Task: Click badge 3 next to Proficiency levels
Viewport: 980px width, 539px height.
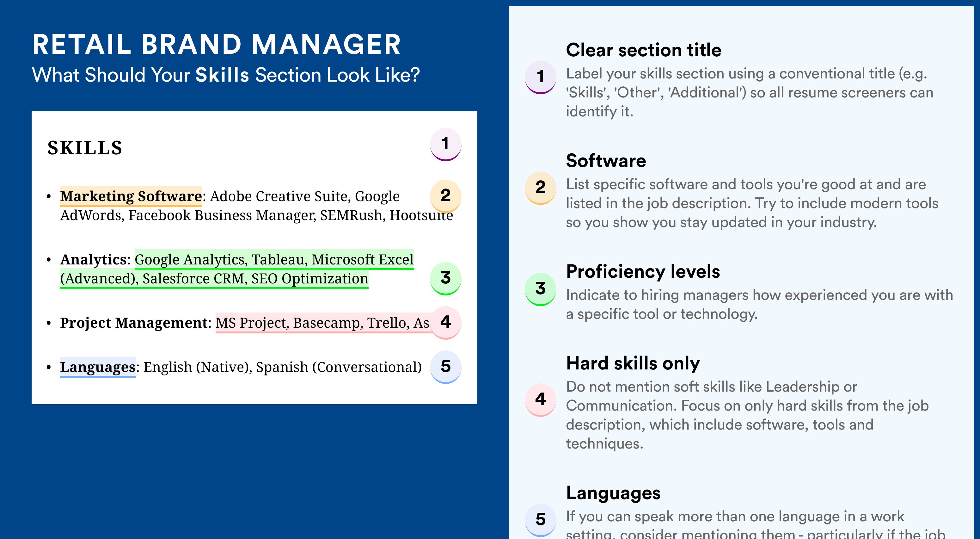Action: click(541, 289)
